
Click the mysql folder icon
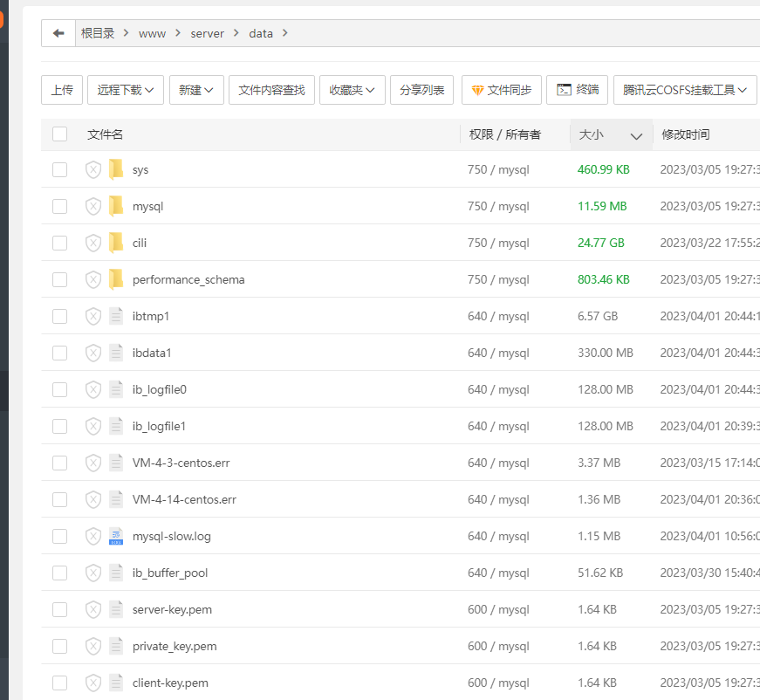point(116,207)
